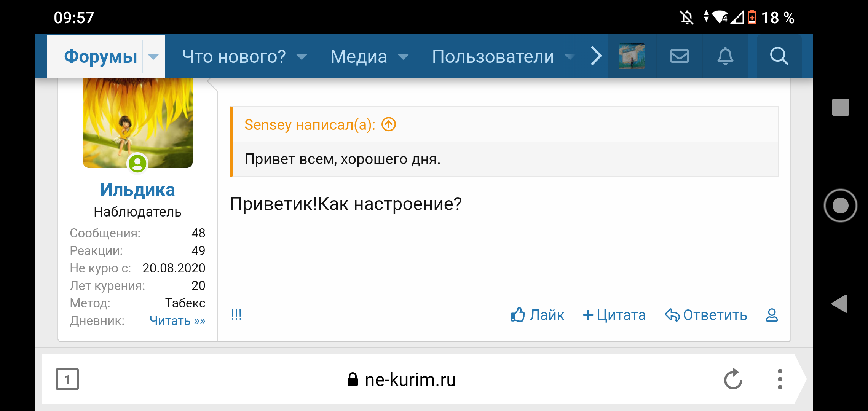The width and height of the screenshot is (868, 411).
Task: Report the post with the !!! link
Action: pos(236,314)
